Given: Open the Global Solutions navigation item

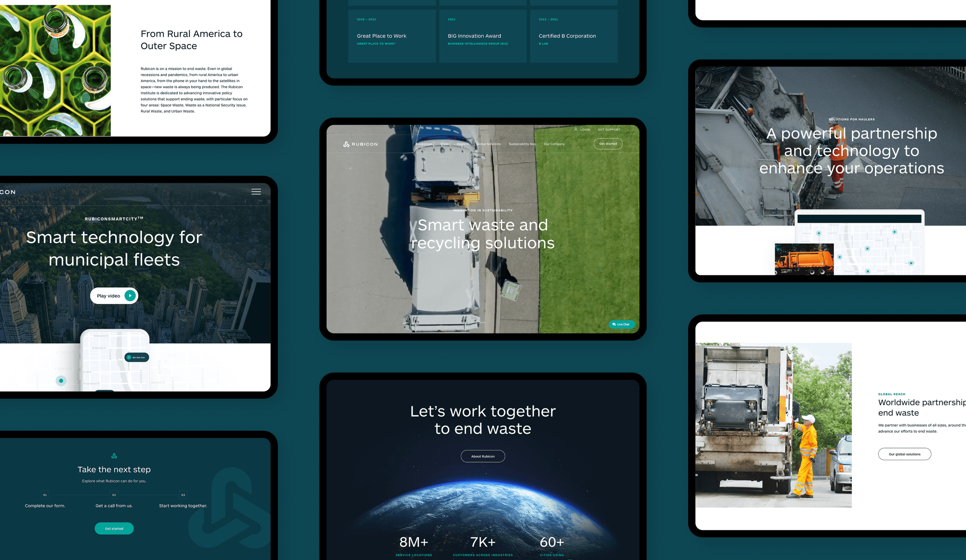Looking at the screenshot, I should coord(488,144).
